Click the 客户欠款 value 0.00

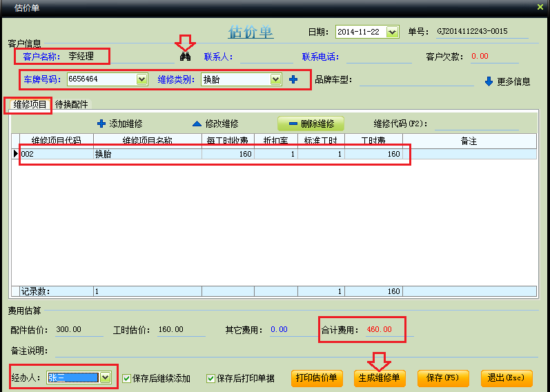point(480,56)
